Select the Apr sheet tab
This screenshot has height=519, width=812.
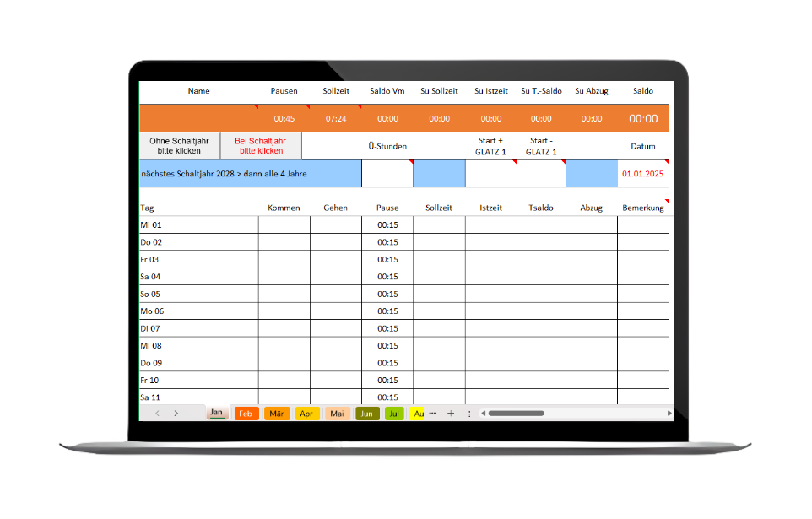click(306, 414)
